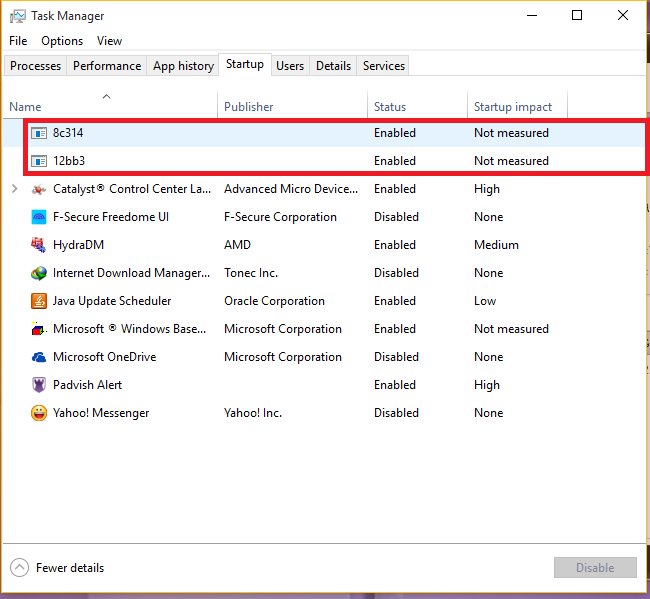Select the HydraDM row name

78,245
